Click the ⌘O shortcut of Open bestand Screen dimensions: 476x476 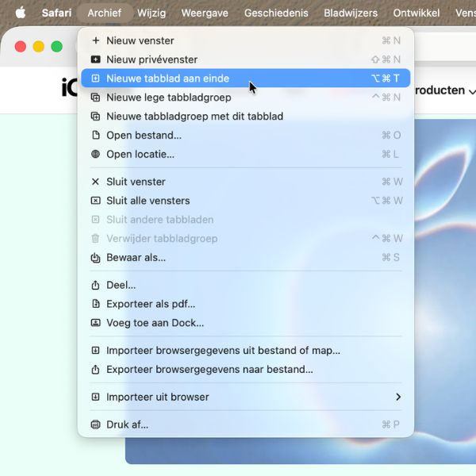point(391,135)
